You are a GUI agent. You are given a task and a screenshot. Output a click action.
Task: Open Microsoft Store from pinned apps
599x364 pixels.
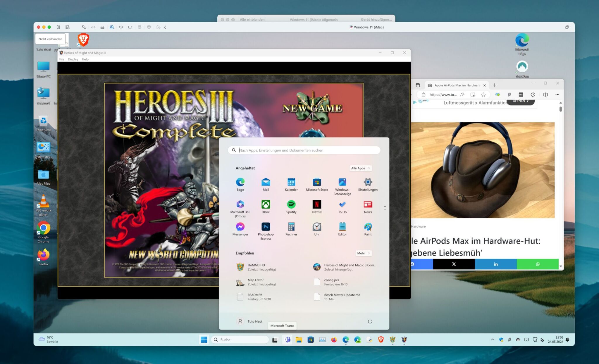317,184
